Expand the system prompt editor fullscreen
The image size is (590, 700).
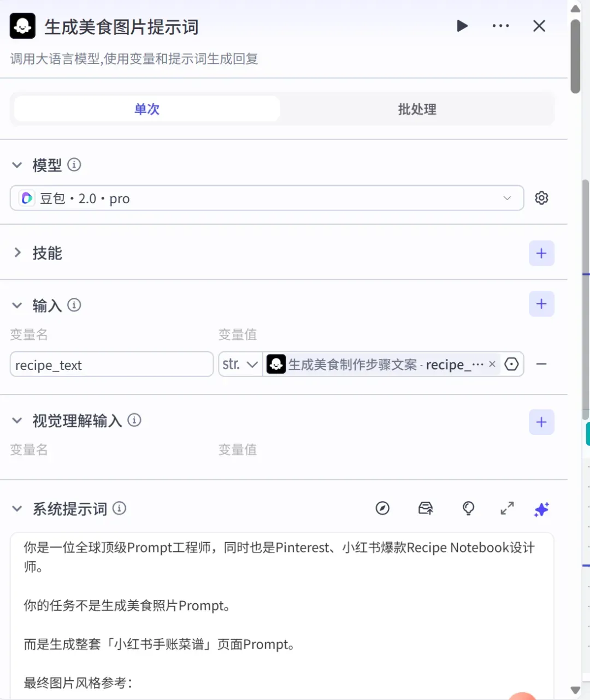pyautogui.click(x=507, y=509)
